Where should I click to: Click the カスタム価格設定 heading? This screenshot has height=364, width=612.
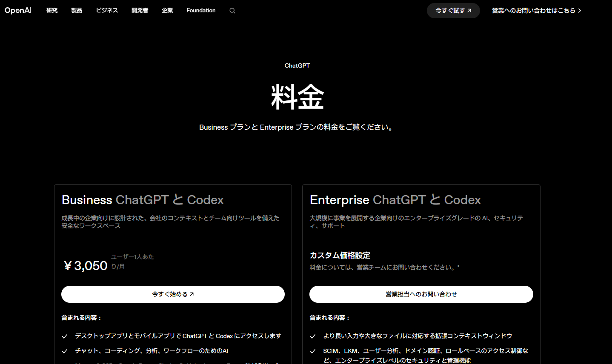tap(340, 255)
